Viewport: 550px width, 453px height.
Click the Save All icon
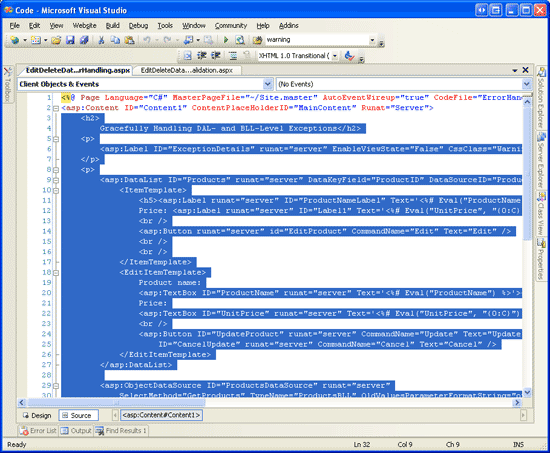click(x=84, y=40)
